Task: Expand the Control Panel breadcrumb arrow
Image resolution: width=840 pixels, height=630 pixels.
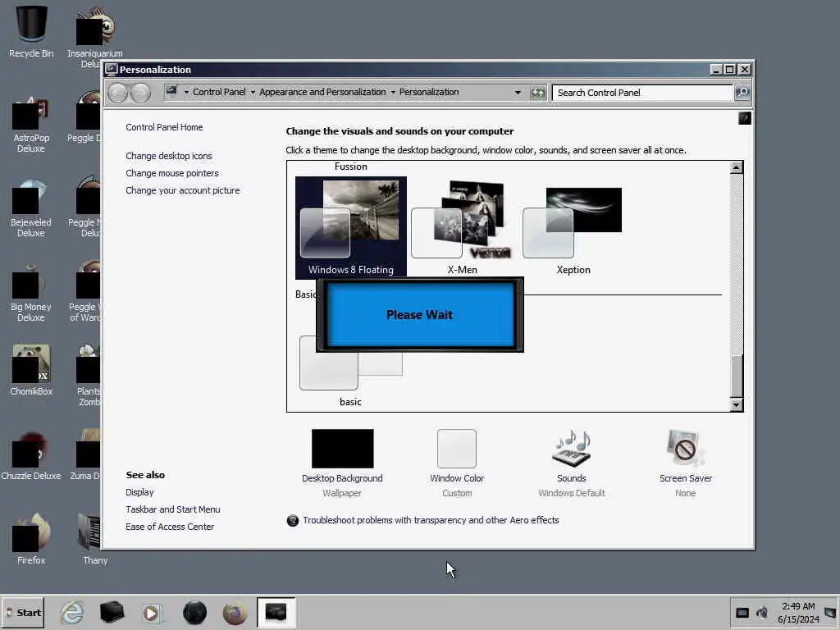Action: [253, 92]
